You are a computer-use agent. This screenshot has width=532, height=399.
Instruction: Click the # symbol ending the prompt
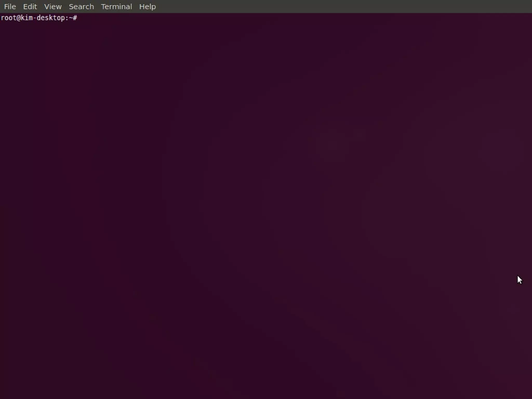tap(75, 18)
